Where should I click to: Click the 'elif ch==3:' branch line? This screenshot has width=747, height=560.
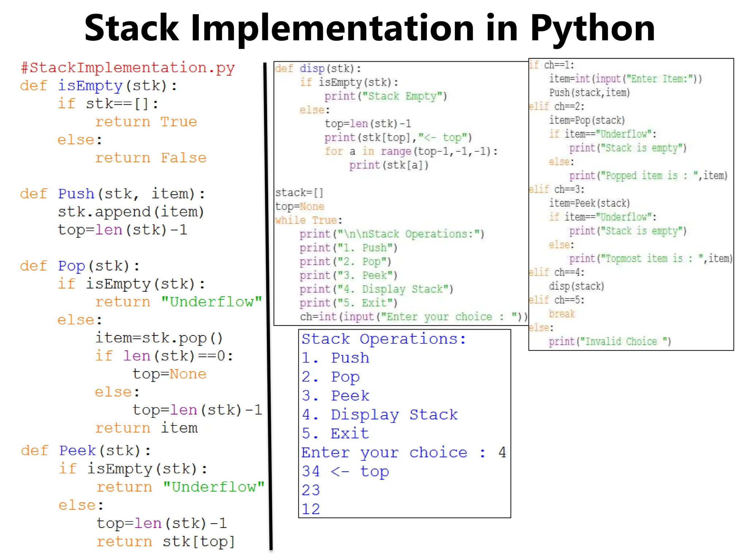pos(557,190)
